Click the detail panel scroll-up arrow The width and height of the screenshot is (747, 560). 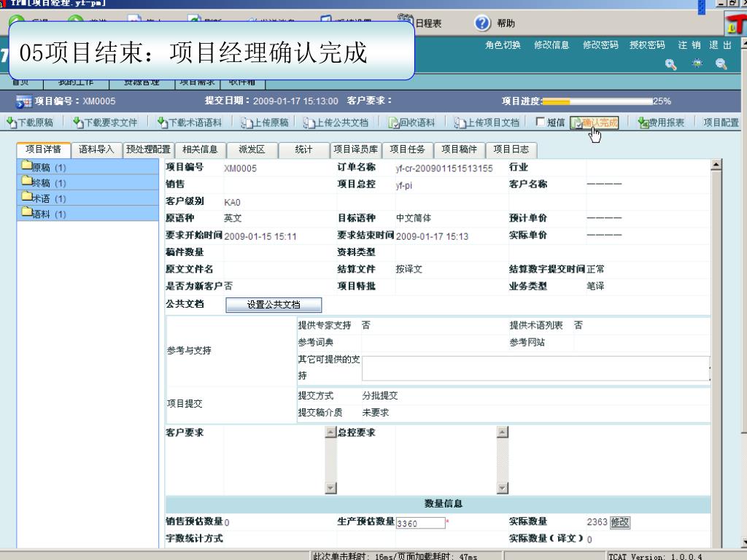tap(716, 166)
